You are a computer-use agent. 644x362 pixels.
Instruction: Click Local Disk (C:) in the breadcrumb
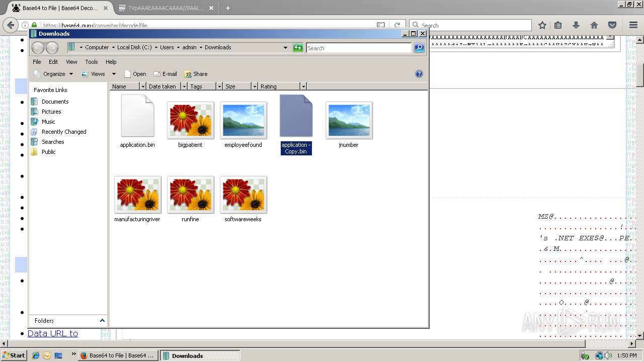click(x=134, y=47)
